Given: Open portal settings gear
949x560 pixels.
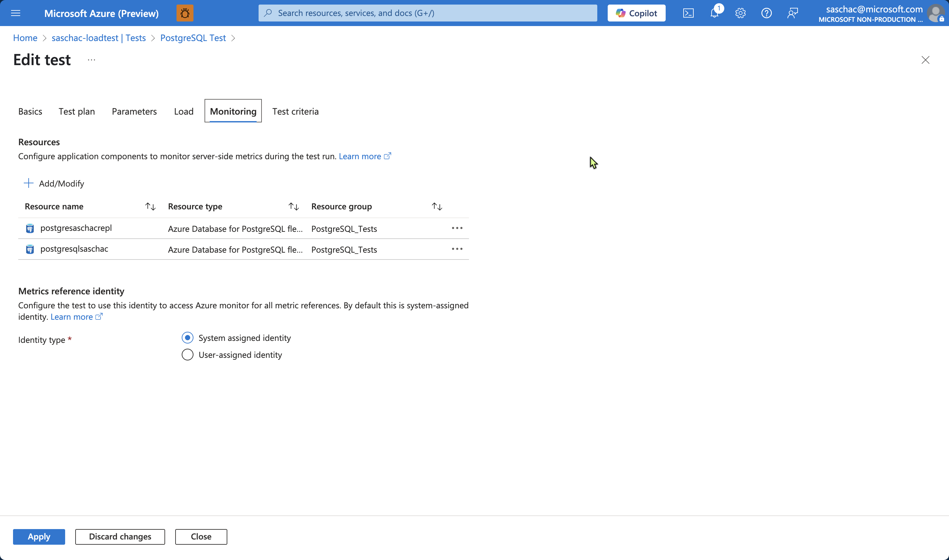Looking at the screenshot, I should tap(740, 13).
